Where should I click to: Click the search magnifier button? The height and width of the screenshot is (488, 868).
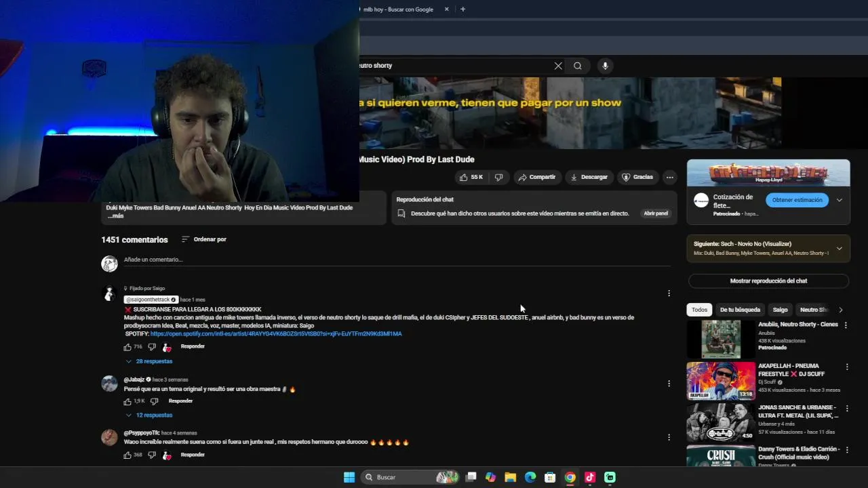pyautogui.click(x=578, y=66)
